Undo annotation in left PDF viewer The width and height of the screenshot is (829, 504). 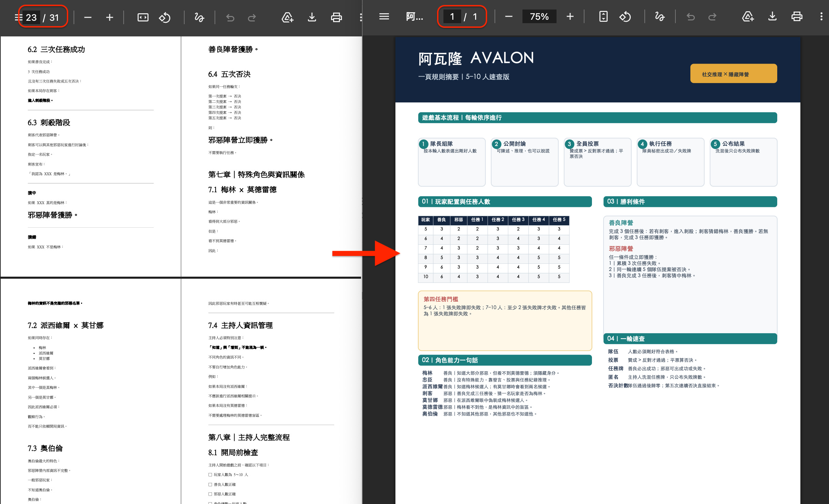pos(230,17)
